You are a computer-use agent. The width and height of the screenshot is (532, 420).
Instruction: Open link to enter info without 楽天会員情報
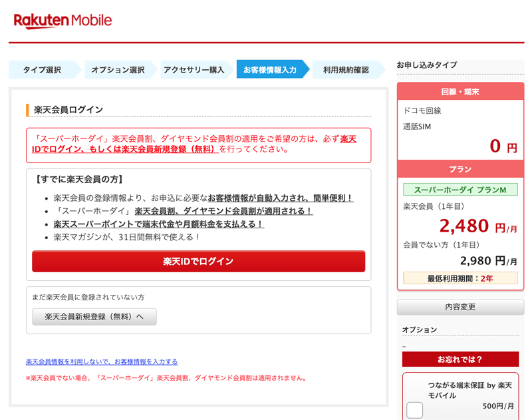click(x=102, y=361)
